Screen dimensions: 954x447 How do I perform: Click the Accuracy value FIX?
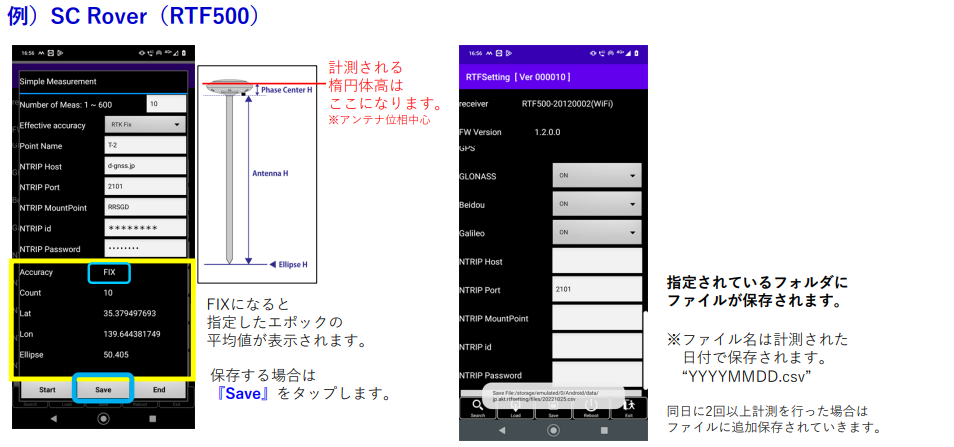(x=110, y=273)
